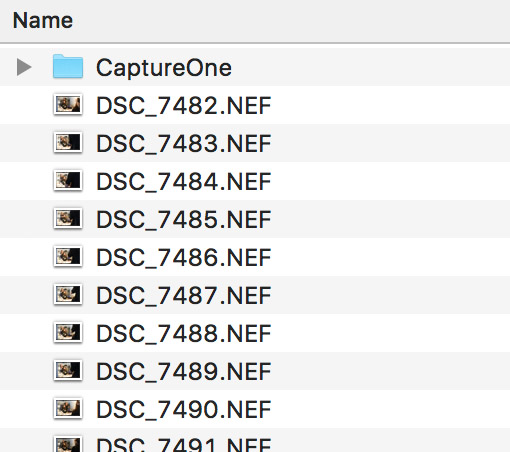The width and height of the screenshot is (510, 452).
Task: Select DSC_7490.NEF thumbnail icon
Action: click(68, 409)
